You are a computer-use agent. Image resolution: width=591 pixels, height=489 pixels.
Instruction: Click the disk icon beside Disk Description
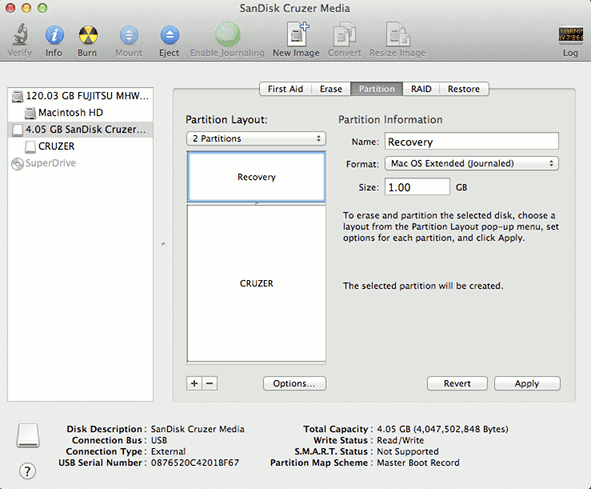coord(28,435)
